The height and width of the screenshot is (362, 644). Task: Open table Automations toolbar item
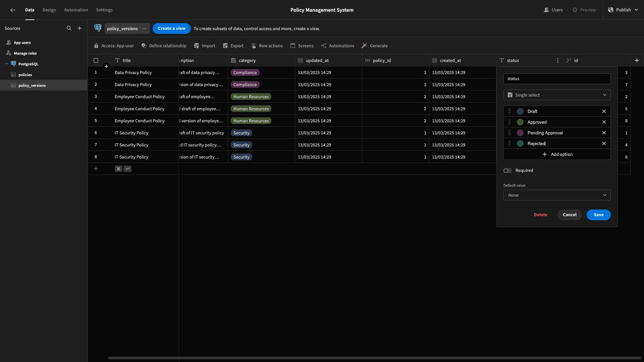pyautogui.click(x=337, y=46)
